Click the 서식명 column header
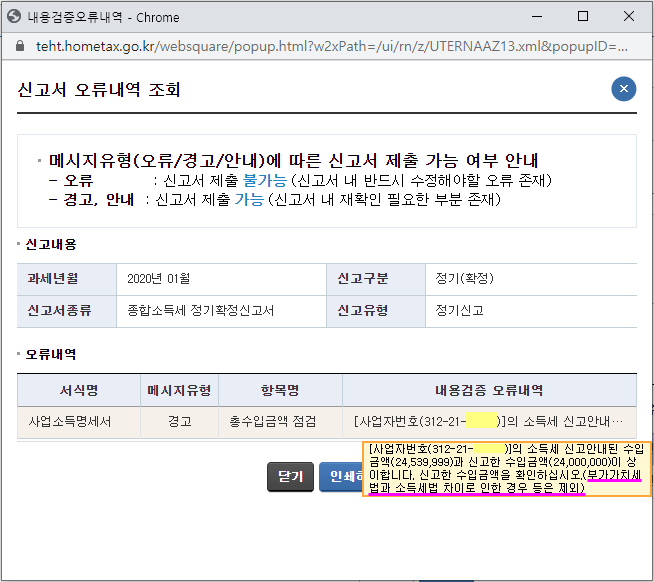Image resolution: width=654 pixels, height=582 pixels. (x=79, y=391)
